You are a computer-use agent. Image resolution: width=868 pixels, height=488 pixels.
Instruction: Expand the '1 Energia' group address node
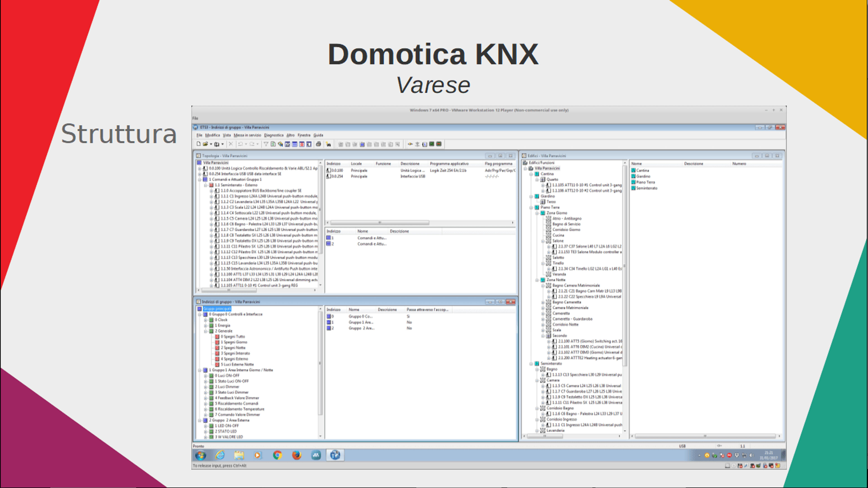[205, 325]
